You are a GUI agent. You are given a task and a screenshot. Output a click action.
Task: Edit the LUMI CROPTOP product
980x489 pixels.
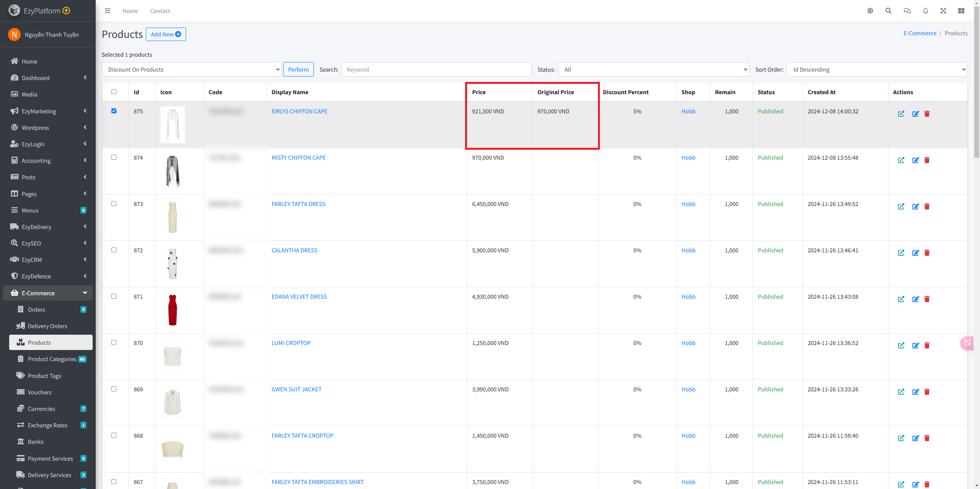[916, 345]
